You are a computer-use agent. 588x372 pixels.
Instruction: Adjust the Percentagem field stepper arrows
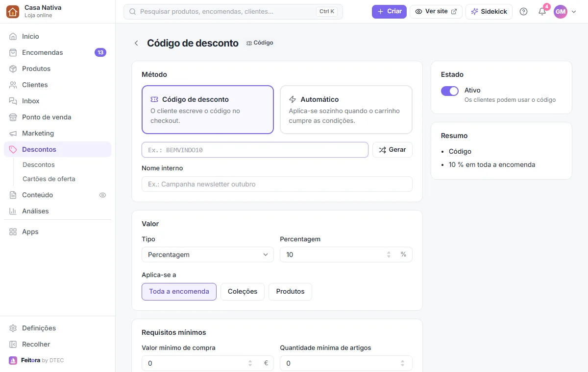click(x=389, y=255)
